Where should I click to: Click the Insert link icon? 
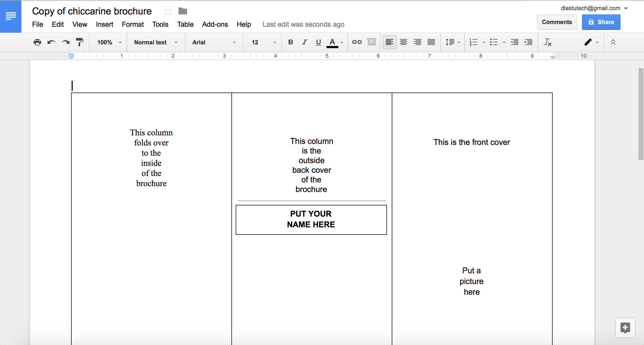coord(356,42)
